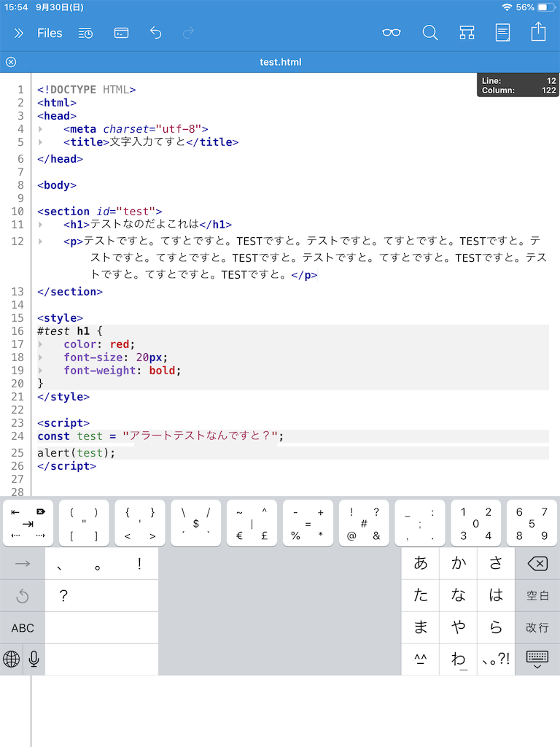
Task: Expand the sidebar with double chevron icon
Action: [x=18, y=33]
